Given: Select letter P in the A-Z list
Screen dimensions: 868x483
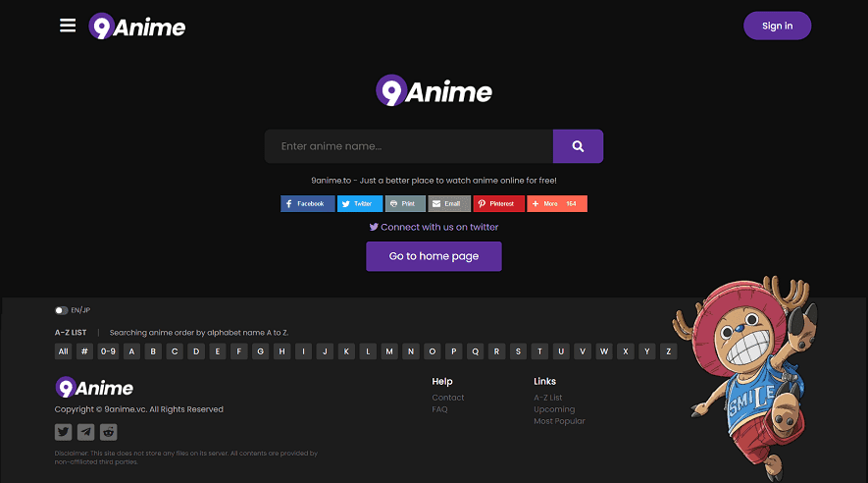Looking at the screenshot, I should click(x=454, y=351).
